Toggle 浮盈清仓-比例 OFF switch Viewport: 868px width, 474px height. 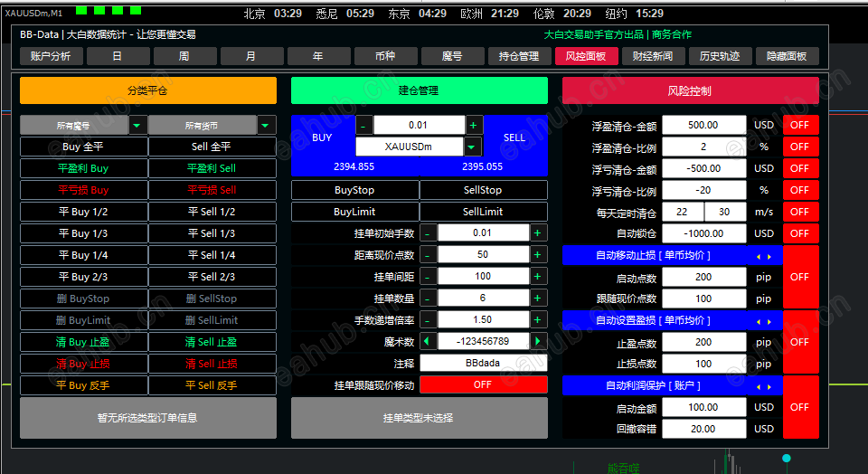800,147
